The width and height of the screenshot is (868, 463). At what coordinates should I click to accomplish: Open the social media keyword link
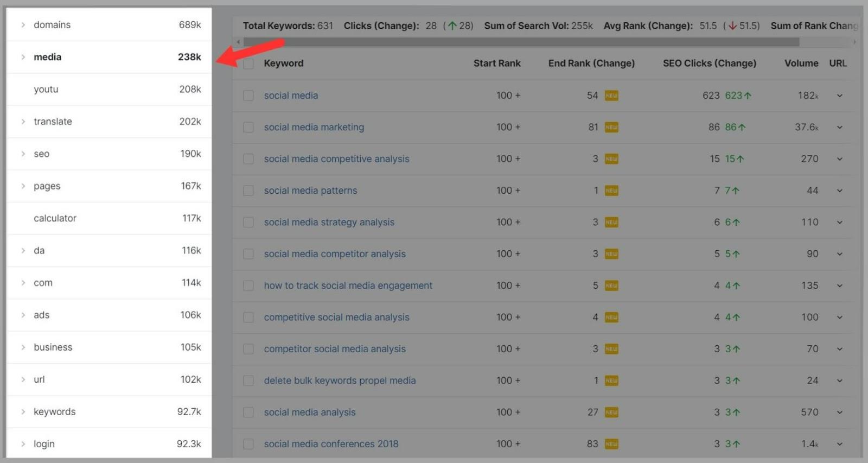291,96
